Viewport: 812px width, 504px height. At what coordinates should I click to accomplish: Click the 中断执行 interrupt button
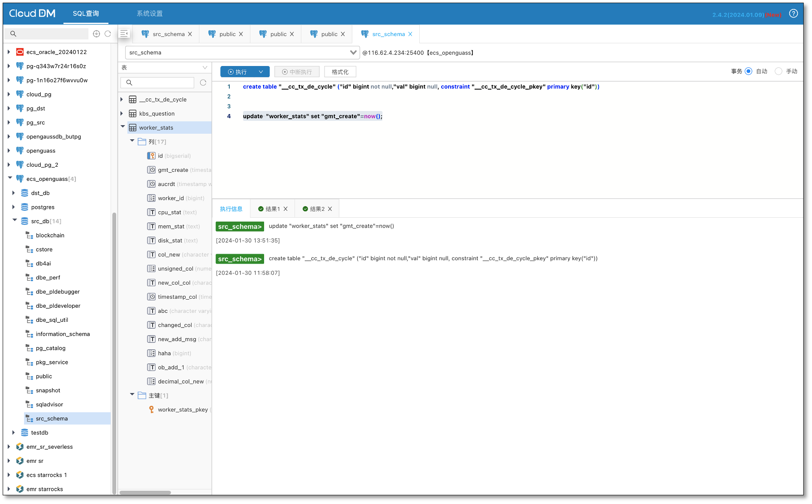(297, 72)
